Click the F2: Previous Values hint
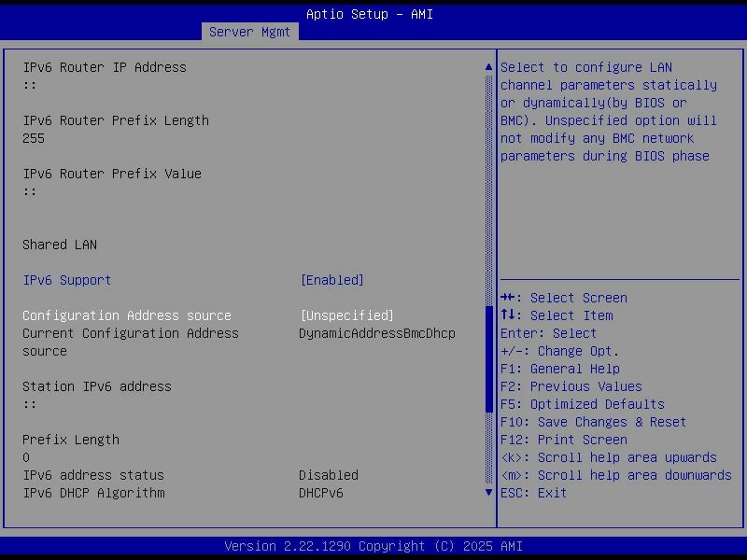This screenshot has width=747, height=560. coord(571,386)
